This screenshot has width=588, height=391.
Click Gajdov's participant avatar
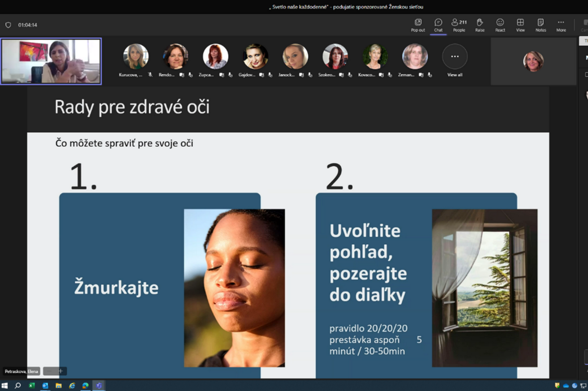pyautogui.click(x=255, y=56)
